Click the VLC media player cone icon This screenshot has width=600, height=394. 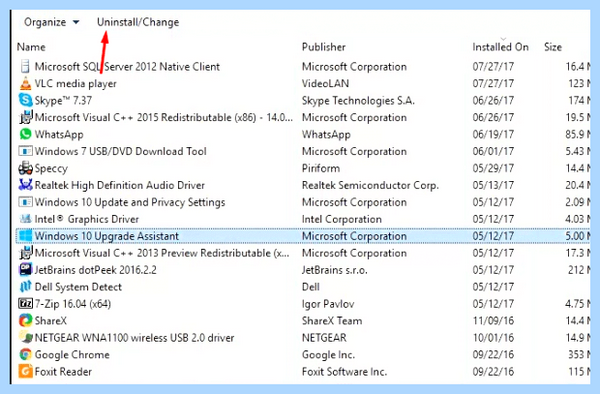coord(25,83)
